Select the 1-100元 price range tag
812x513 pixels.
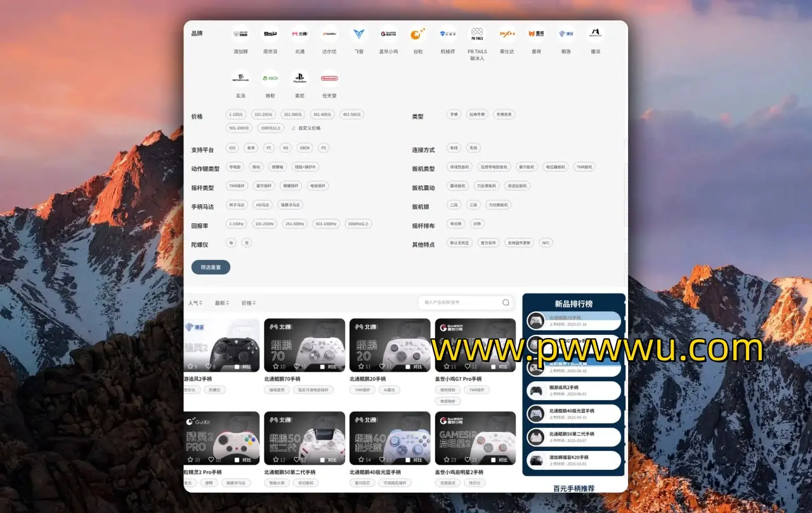[x=235, y=115]
